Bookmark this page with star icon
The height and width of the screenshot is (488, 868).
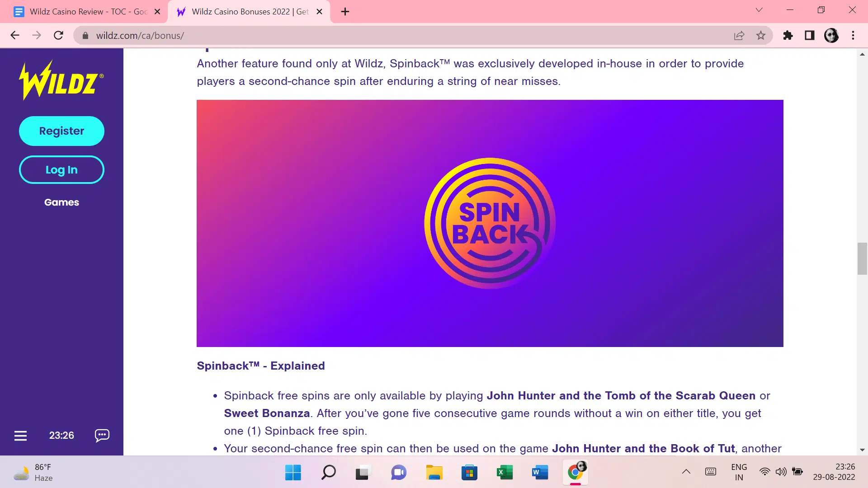tap(761, 35)
